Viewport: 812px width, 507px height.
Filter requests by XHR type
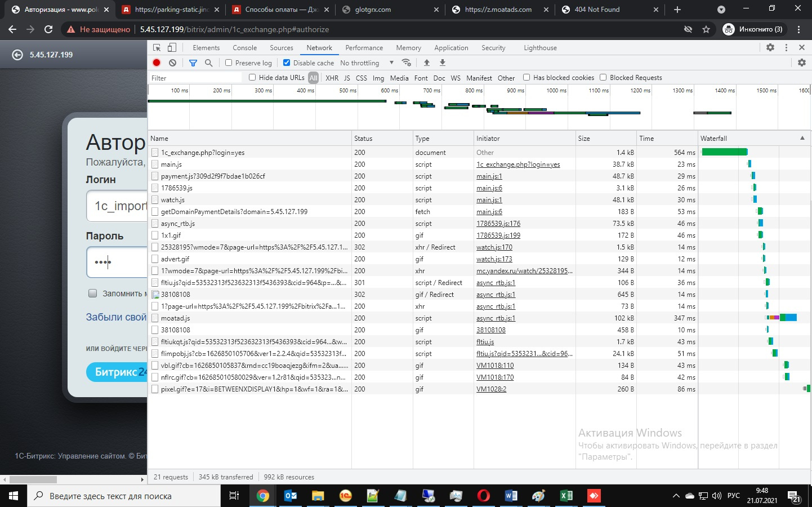pos(332,78)
